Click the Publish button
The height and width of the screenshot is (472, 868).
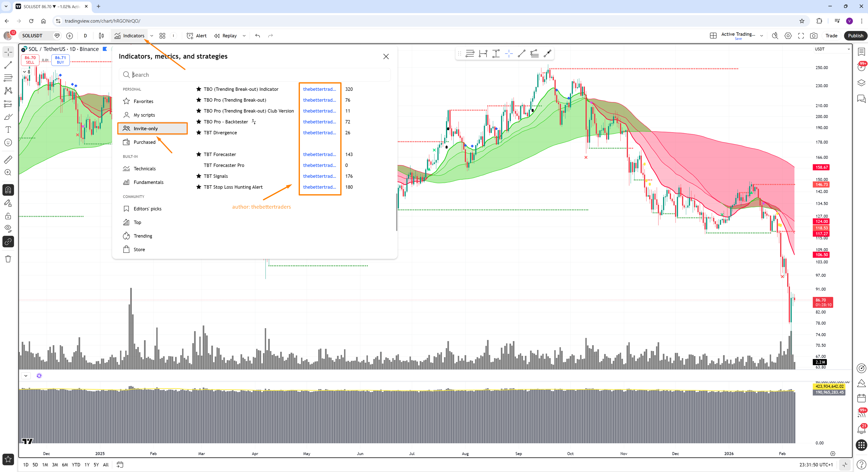tap(855, 35)
